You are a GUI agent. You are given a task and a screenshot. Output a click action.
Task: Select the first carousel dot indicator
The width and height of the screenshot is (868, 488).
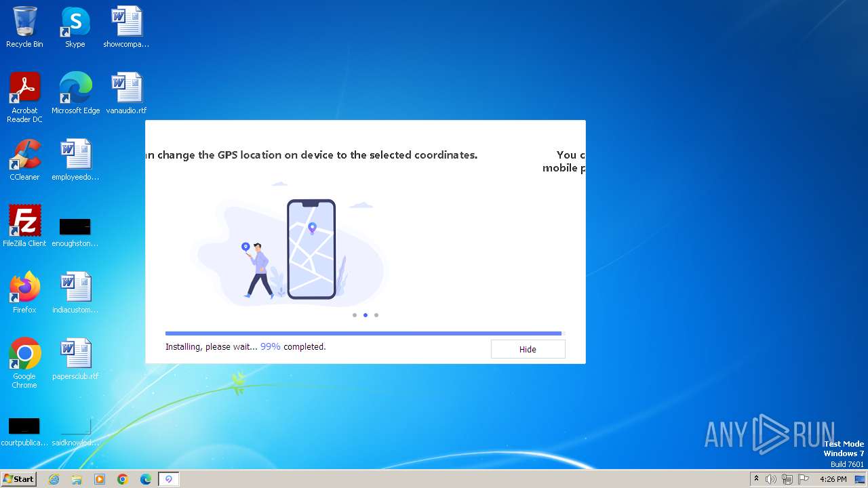355,315
